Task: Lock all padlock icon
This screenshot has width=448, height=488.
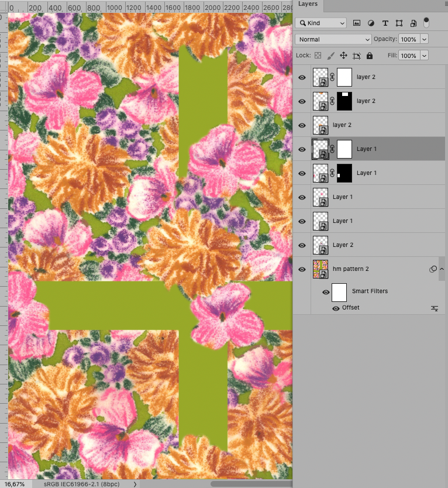Action: point(369,56)
